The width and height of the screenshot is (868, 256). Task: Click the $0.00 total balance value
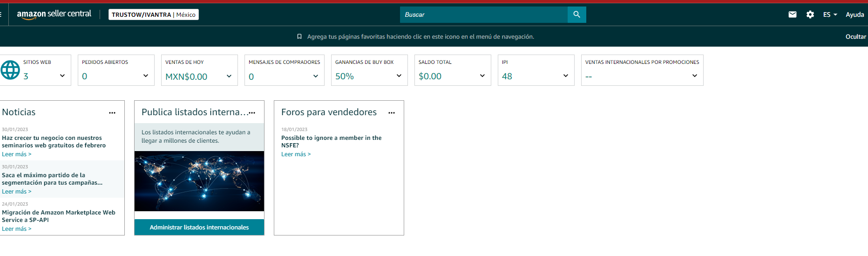(430, 76)
